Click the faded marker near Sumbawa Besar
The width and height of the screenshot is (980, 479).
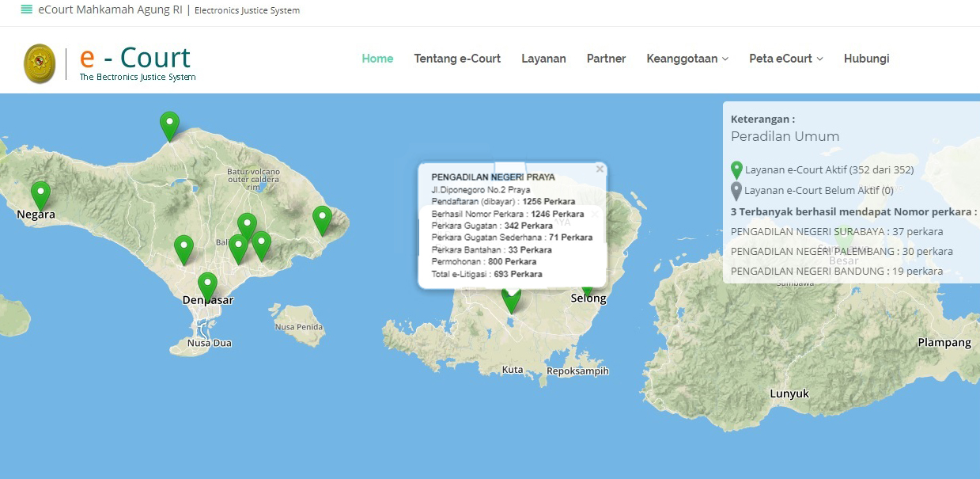[844, 239]
